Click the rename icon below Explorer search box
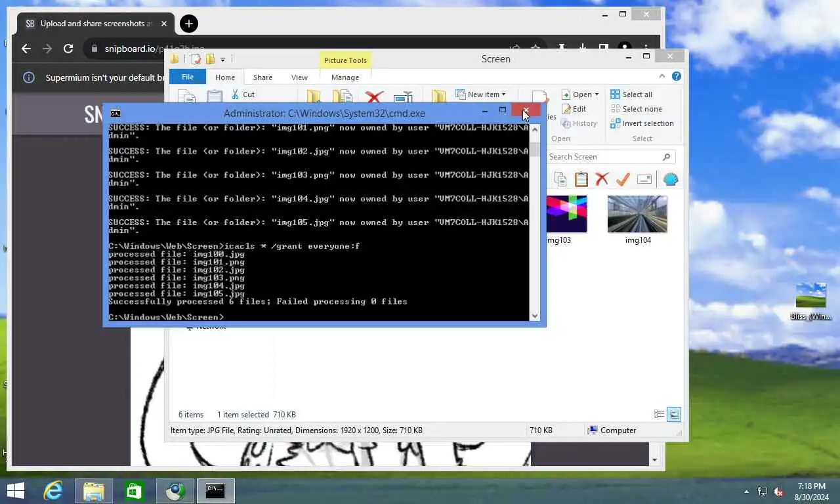 tap(644, 179)
